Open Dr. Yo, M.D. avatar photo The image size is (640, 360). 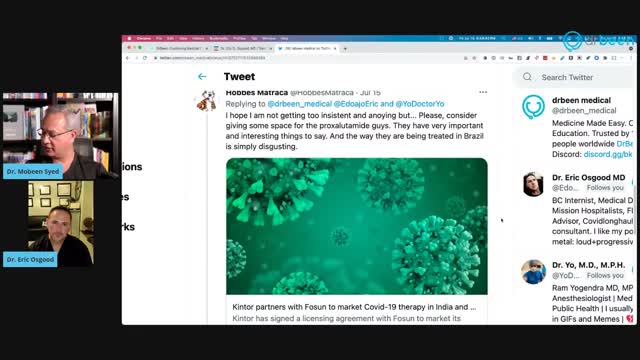click(533, 271)
